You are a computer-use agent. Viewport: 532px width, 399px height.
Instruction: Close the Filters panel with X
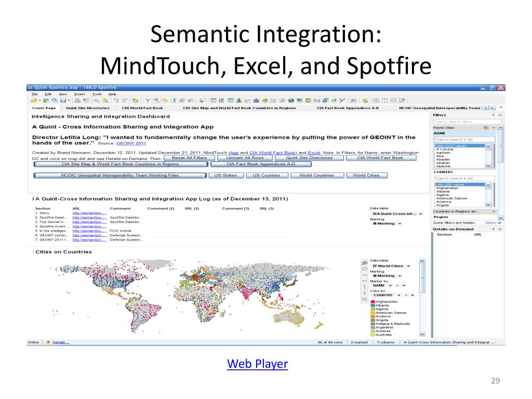click(x=500, y=115)
